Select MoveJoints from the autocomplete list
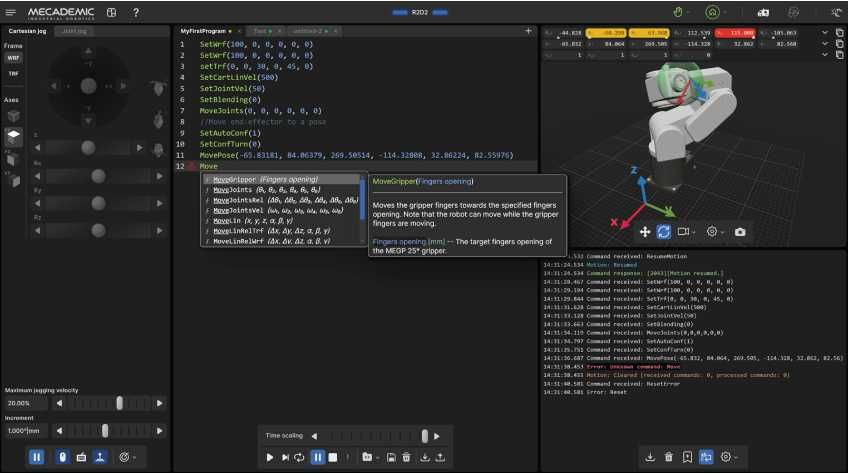 (234, 190)
